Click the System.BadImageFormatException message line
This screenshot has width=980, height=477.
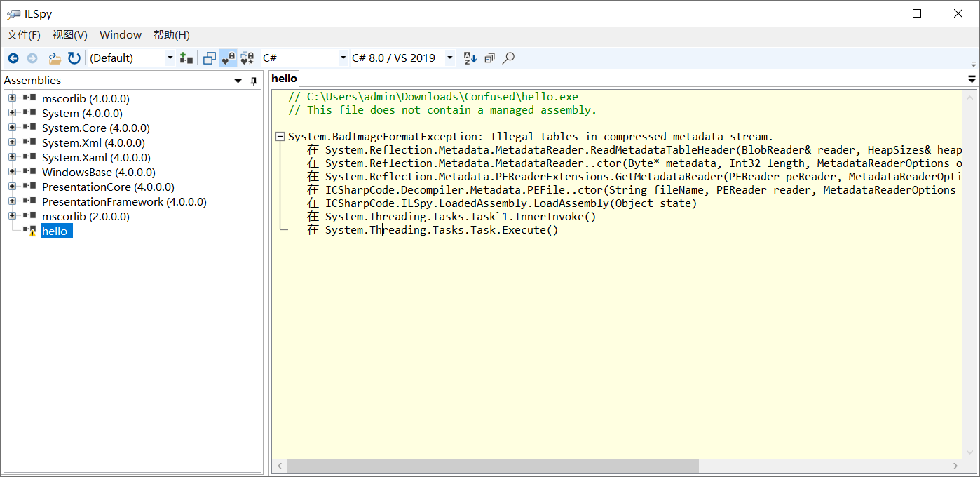pos(531,137)
